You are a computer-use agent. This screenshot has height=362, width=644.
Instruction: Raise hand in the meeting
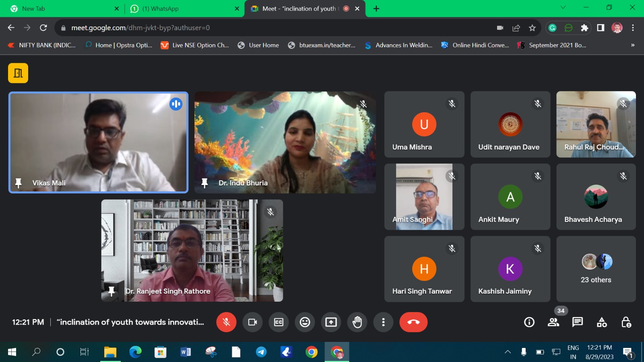[357, 322]
